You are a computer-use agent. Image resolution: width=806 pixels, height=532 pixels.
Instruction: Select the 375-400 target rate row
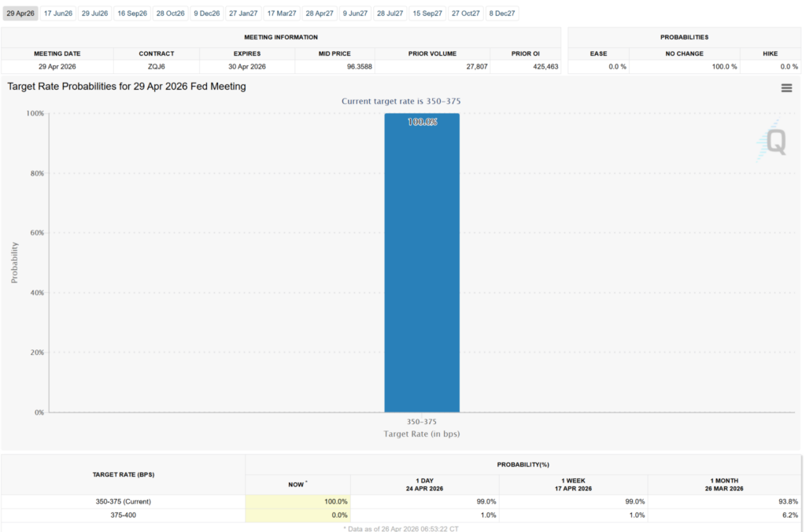pos(123,515)
